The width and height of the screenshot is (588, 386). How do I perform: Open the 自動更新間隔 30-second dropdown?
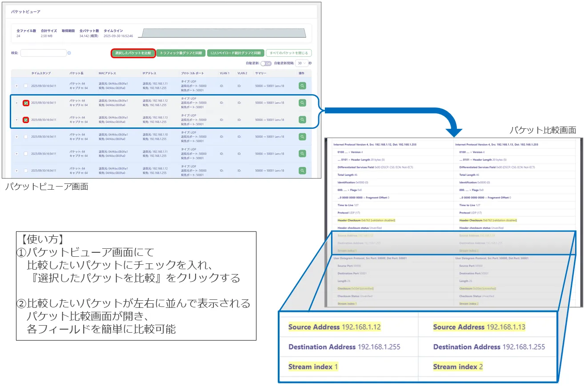pyautogui.click(x=302, y=64)
